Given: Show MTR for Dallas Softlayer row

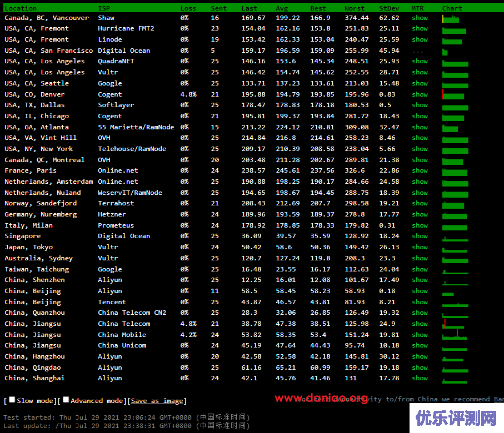Looking at the screenshot, I should tap(420, 105).
